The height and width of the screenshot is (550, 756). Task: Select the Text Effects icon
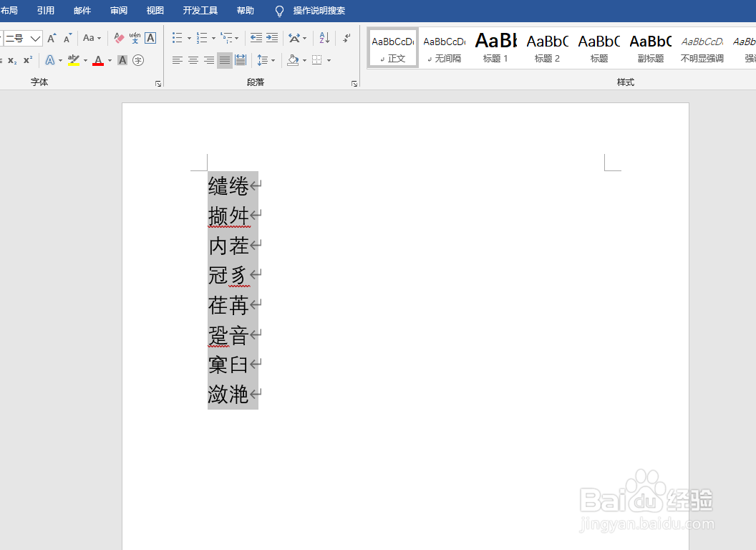[x=52, y=60]
